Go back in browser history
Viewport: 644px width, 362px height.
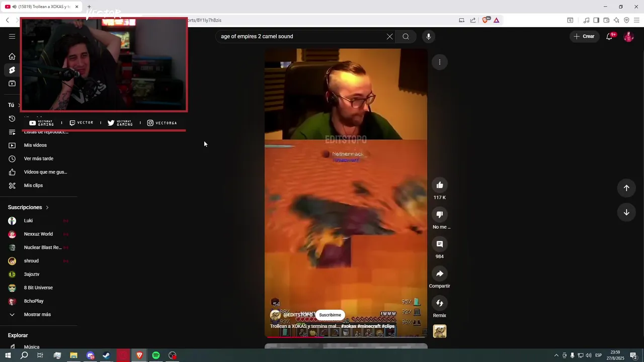[7, 20]
